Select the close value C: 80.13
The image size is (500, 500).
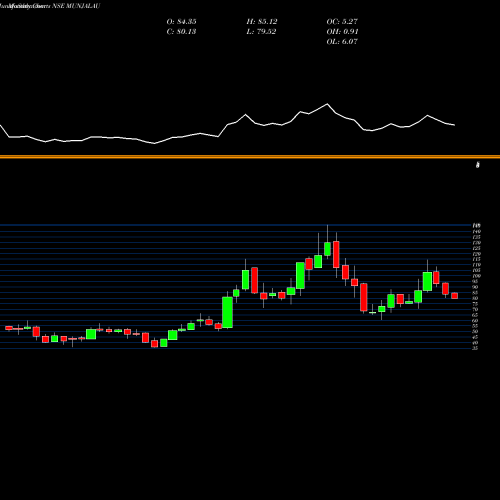click(181, 32)
